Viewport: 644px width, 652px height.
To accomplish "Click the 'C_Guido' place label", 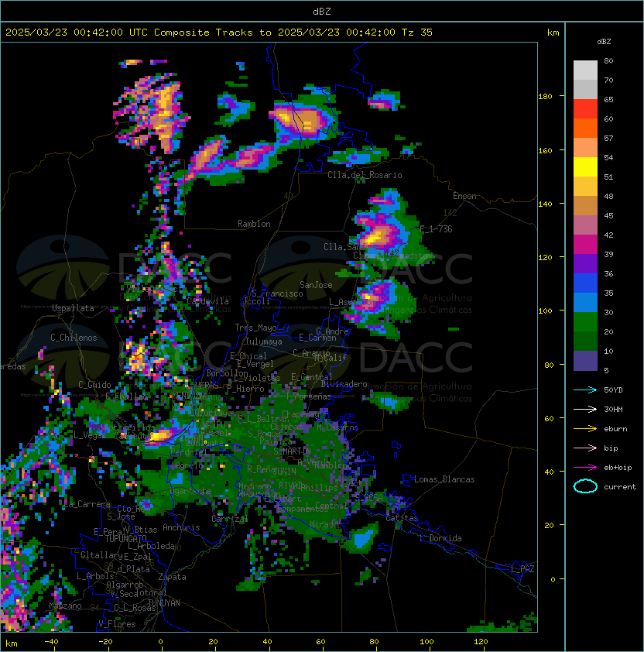I will (94, 385).
